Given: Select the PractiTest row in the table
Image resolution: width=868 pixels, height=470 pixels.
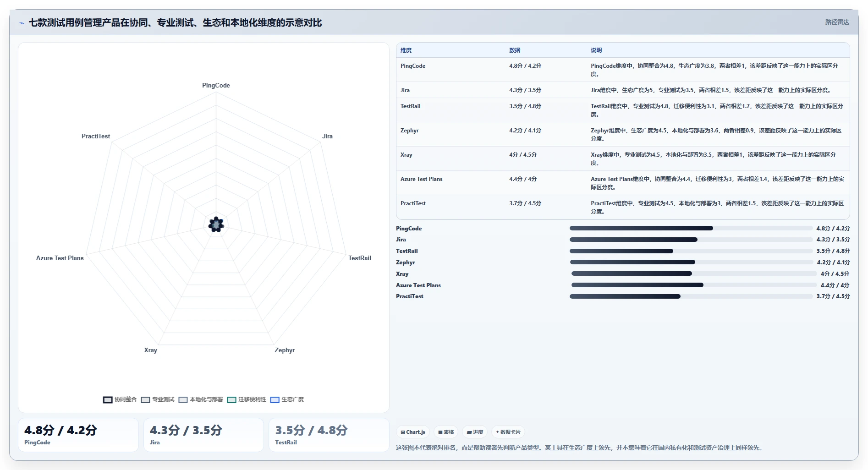Looking at the screenshot, I should click(623, 207).
